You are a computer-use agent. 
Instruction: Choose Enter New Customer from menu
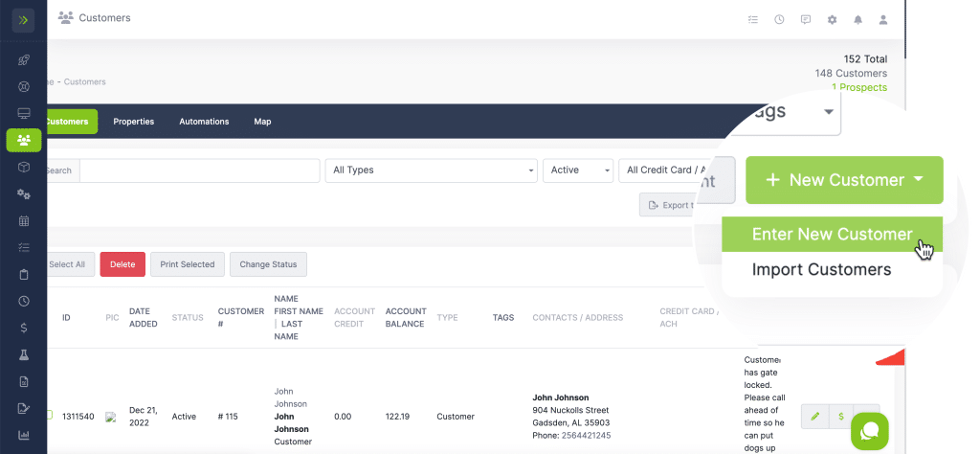pos(832,234)
